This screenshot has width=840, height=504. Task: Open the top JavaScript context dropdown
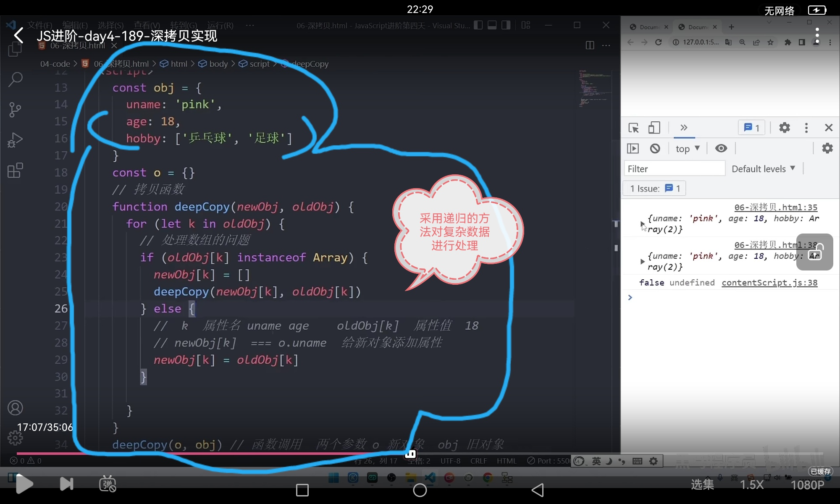click(x=688, y=149)
